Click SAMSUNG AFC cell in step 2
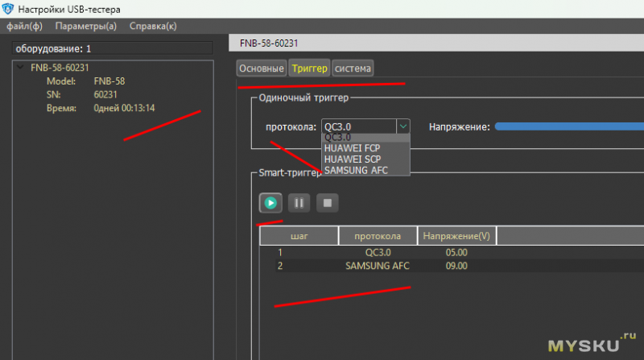This screenshot has height=360, width=644. click(378, 266)
